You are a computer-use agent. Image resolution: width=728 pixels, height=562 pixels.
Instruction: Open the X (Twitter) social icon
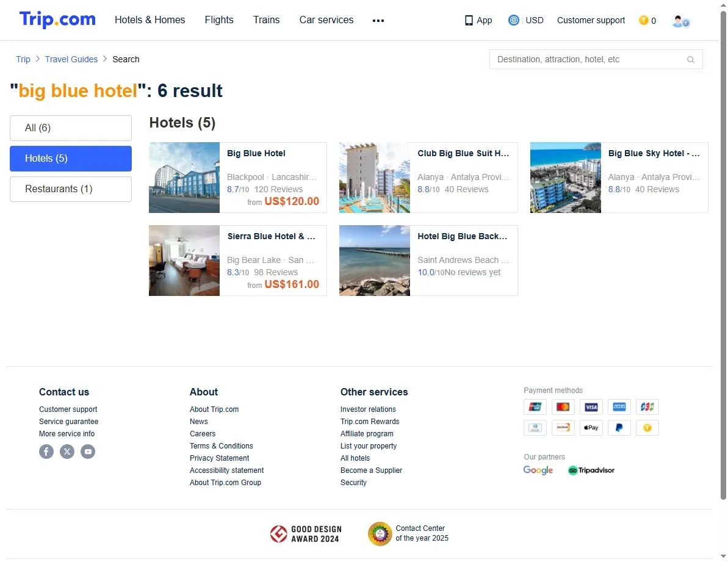click(67, 451)
